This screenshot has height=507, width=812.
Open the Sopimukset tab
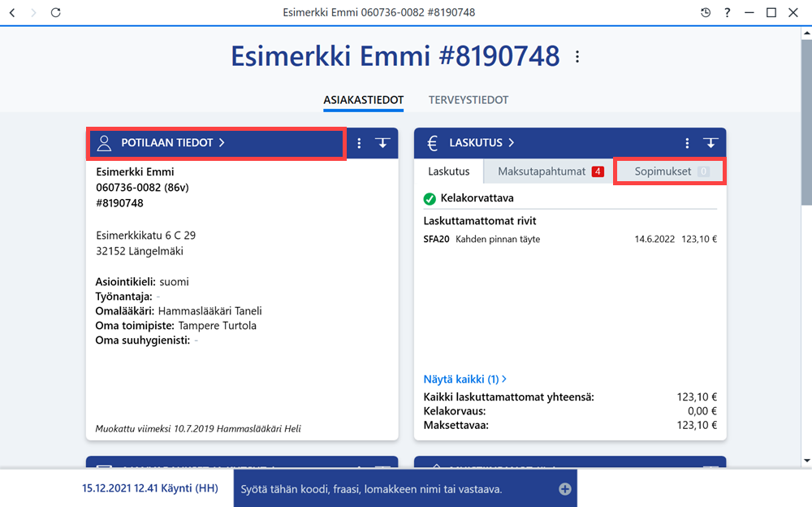click(670, 171)
